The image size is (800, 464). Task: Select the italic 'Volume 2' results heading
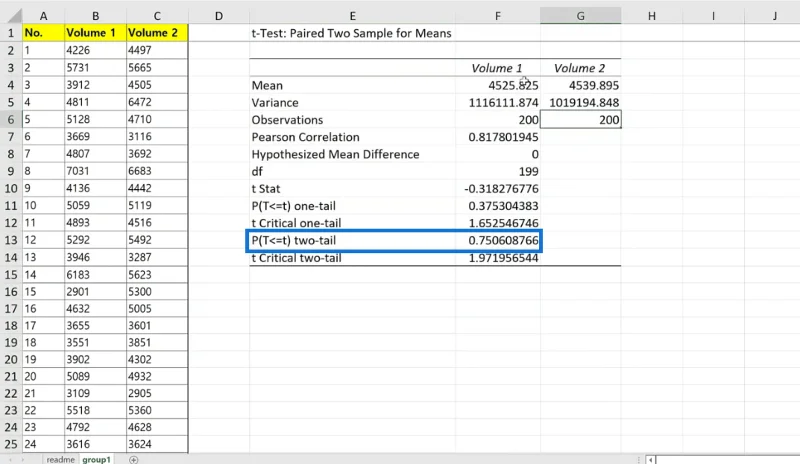(x=580, y=68)
